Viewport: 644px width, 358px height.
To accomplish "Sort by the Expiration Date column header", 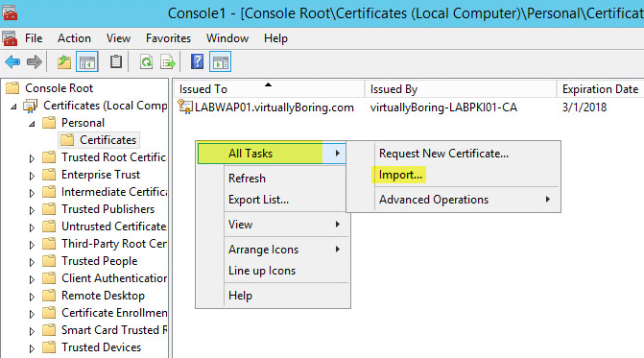I will point(600,88).
